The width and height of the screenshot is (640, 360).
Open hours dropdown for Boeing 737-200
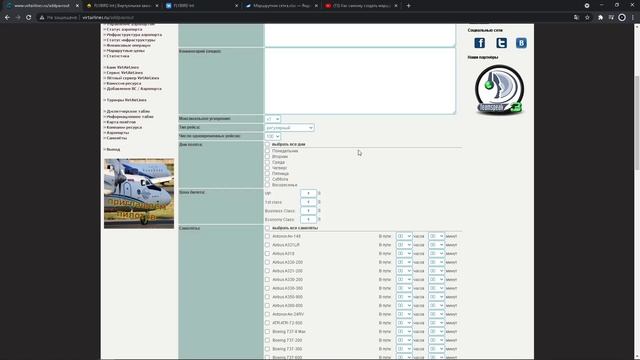point(404,340)
